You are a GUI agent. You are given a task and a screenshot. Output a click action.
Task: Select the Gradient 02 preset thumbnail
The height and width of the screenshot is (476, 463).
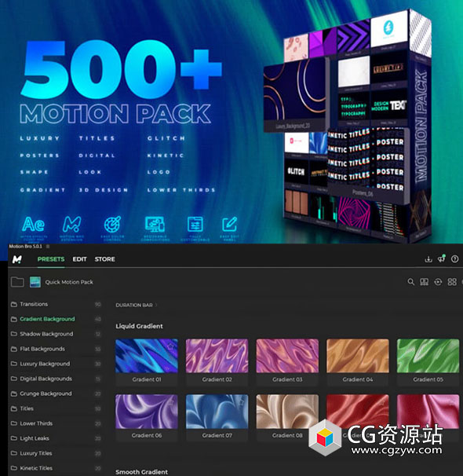point(217,356)
